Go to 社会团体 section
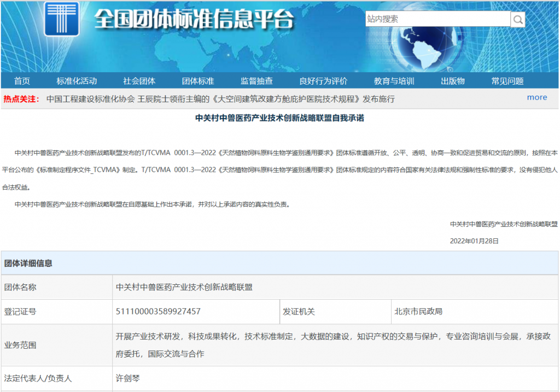The image size is (560, 392). 139,81
